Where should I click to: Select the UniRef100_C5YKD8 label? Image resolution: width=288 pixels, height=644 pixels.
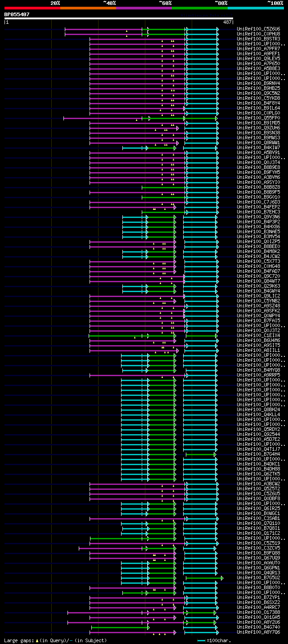click(x=258, y=98)
